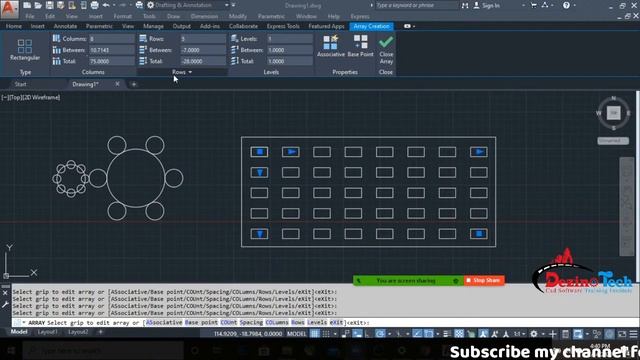Click the Stop Share button
Screen dimensions: 640x360
coord(484,280)
